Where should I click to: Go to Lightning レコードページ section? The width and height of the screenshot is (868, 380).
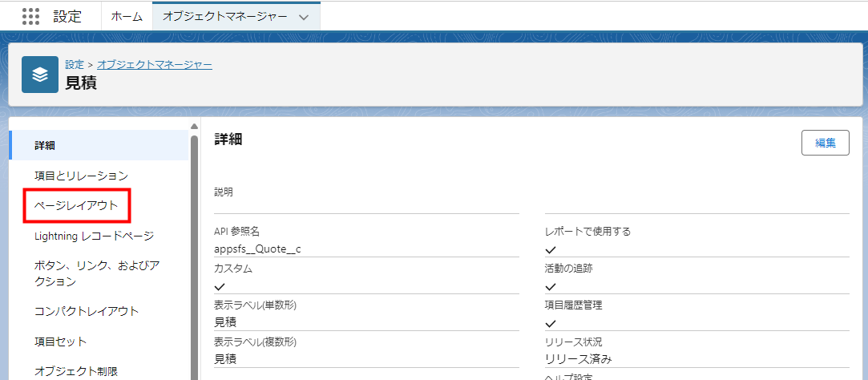94,236
